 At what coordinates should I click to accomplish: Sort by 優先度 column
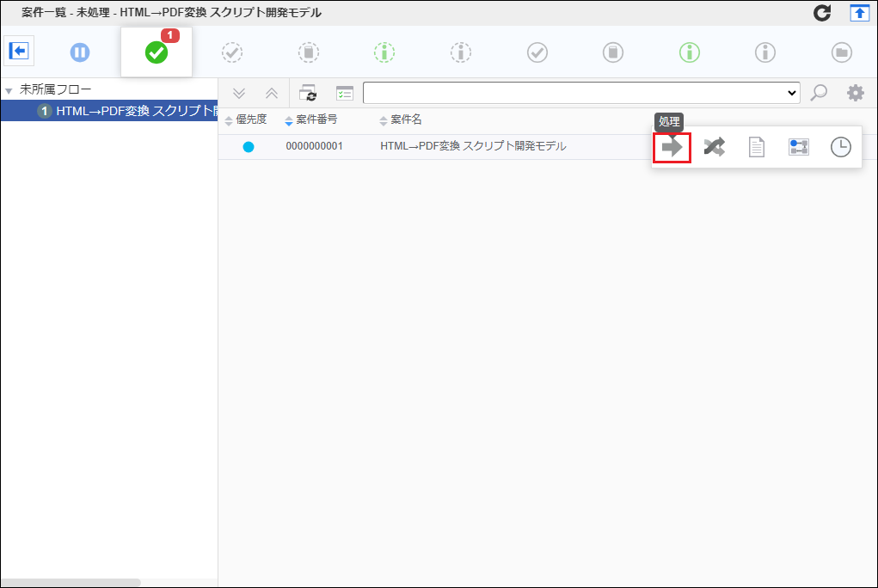[246, 119]
